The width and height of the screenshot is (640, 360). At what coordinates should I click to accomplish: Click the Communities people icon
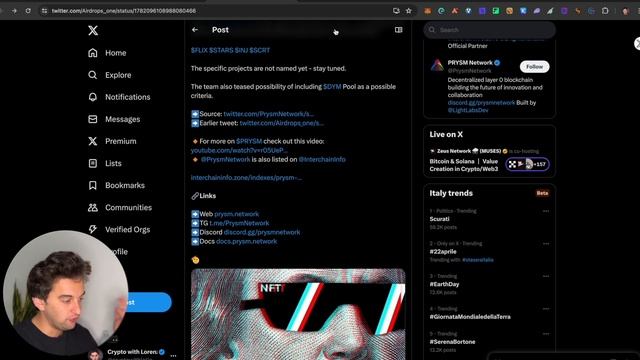[x=93, y=207]
